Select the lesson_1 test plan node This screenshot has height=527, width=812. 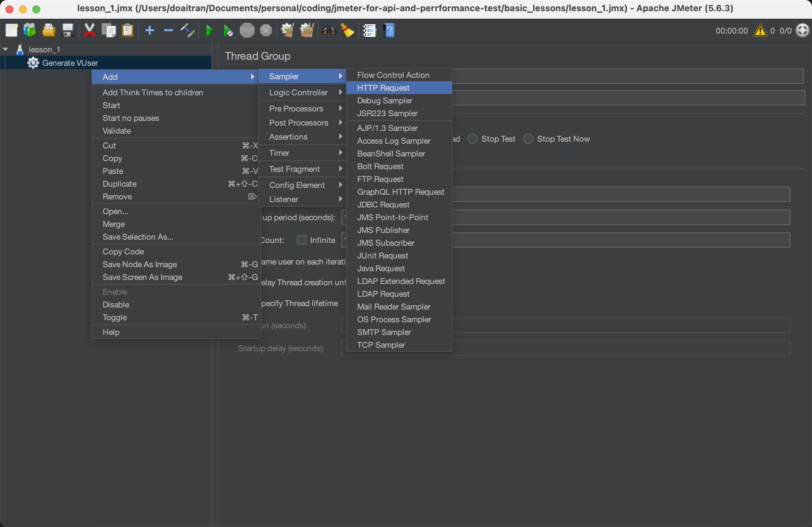[x=44, y=49]
